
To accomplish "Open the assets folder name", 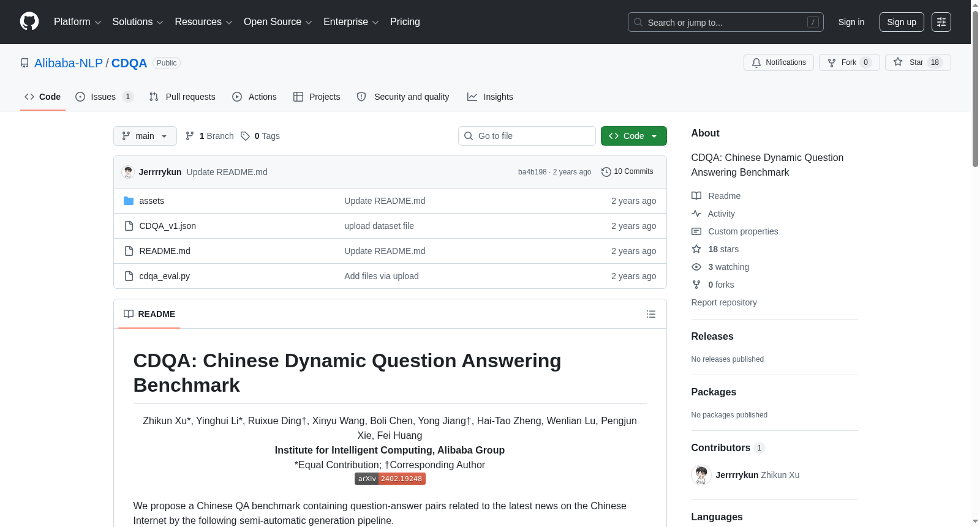I will point(151,201).
